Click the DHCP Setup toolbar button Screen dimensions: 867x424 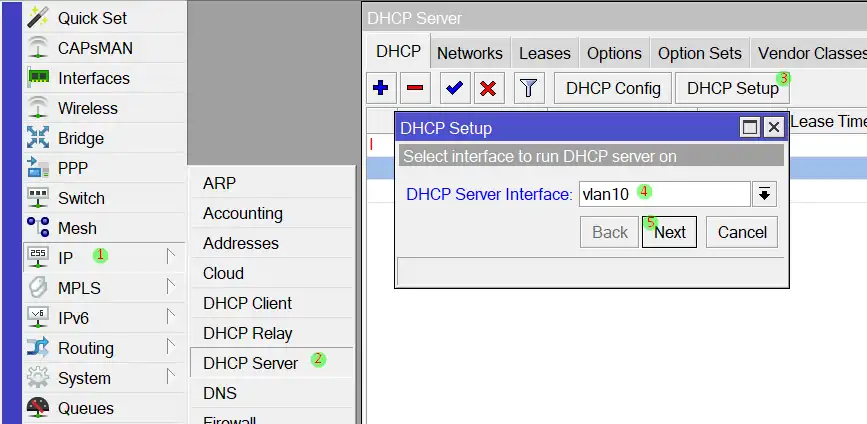click(732, 88)
